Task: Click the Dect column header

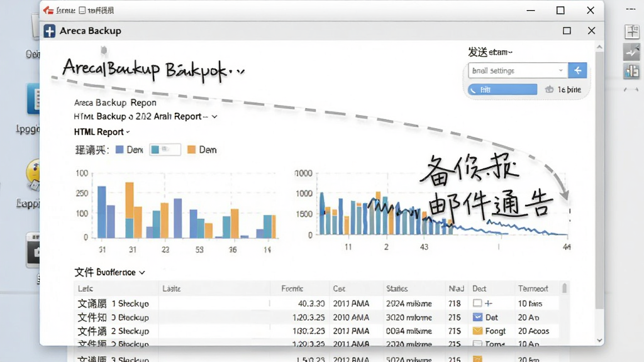Action: point(479,288)
